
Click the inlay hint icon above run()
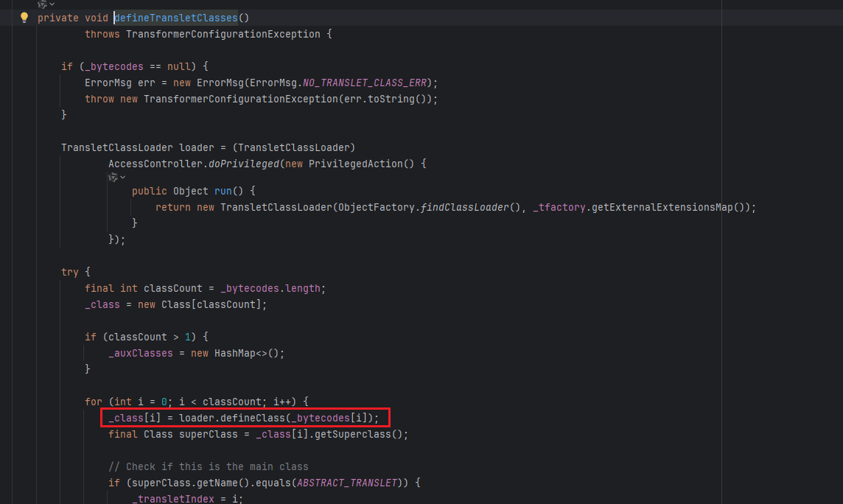[x=113, y=177]
